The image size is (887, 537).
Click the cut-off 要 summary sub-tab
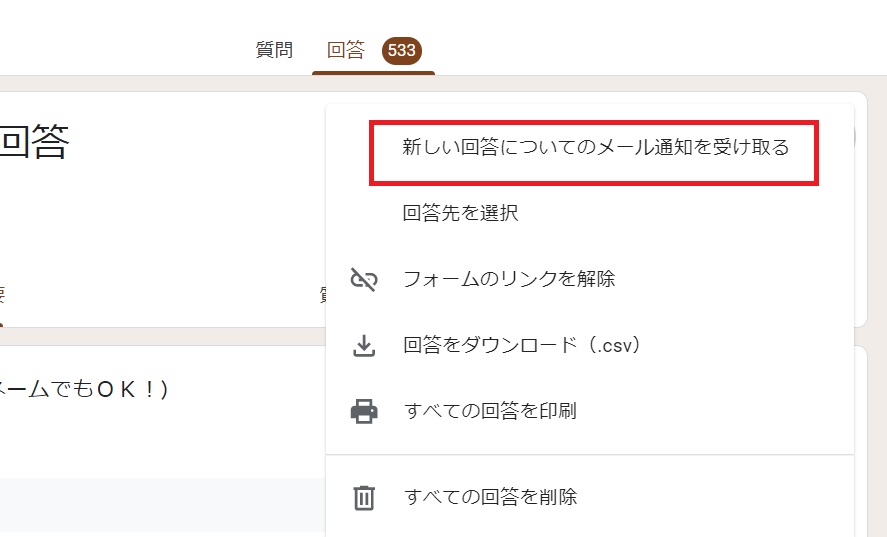point(2,294)
